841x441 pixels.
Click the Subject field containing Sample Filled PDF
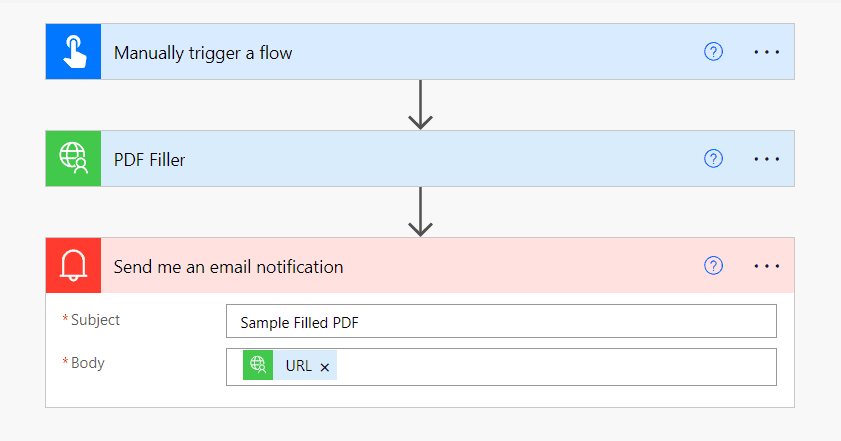tap(500, 322)
